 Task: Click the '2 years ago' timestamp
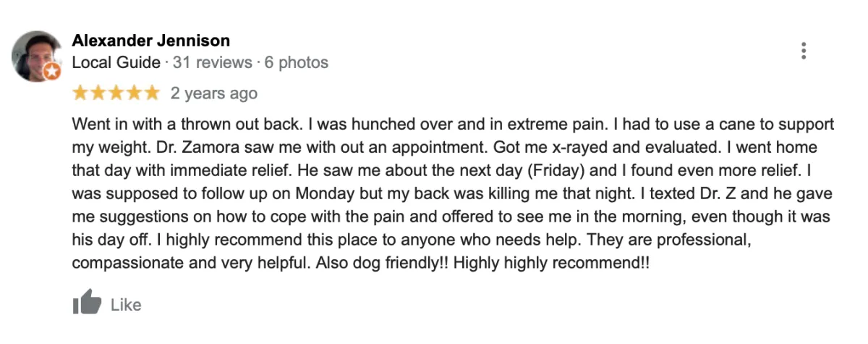(x=214, y=93)
